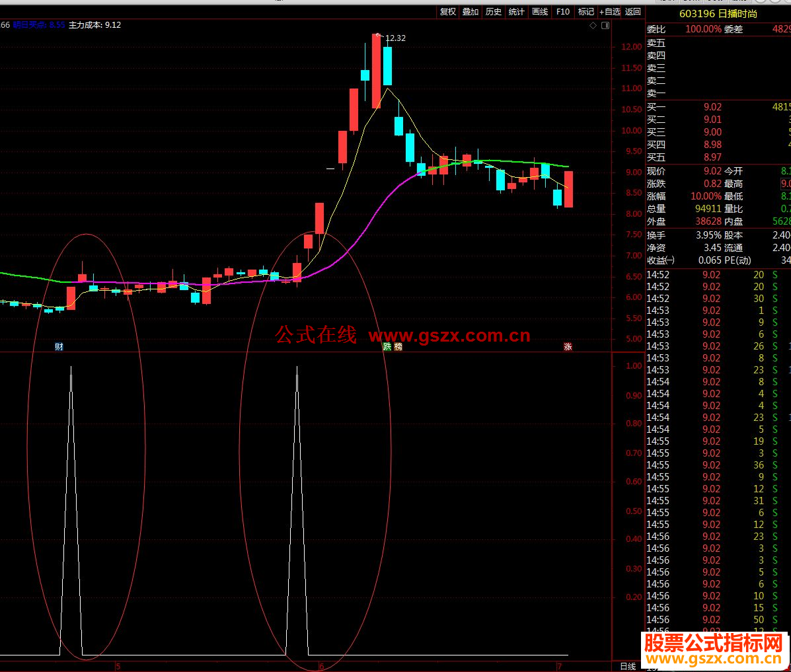Screen dimensions: 791x672
Task: Click month marker 6 on the time axis
Action: click(321, 667)
